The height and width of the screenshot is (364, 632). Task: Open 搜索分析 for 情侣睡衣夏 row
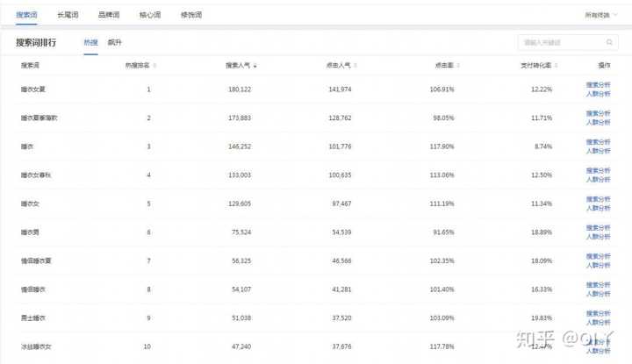[x=598, y=256]
